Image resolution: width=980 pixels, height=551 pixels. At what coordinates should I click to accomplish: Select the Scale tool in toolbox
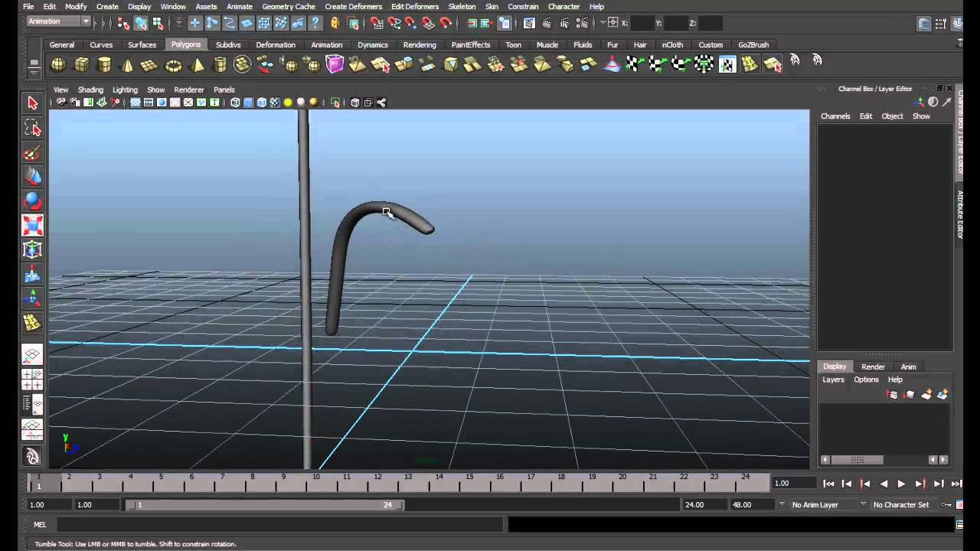coord(32,226)
